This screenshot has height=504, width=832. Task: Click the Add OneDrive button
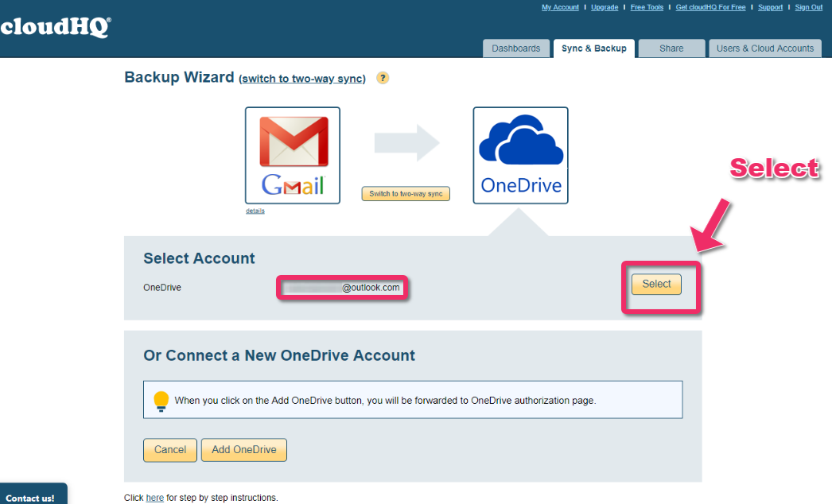tap(244, 450)
